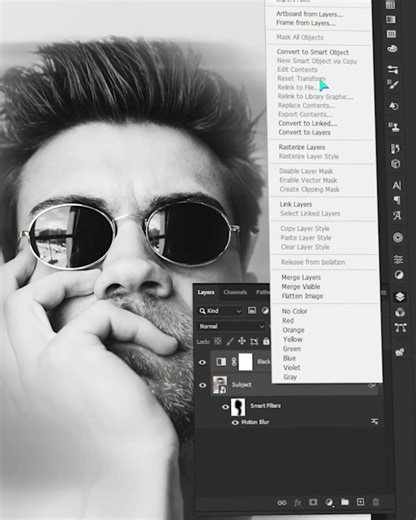Viewport: 416px width, 520px height.
Task: Choose Convert to Layers
Action: (305, 132)
